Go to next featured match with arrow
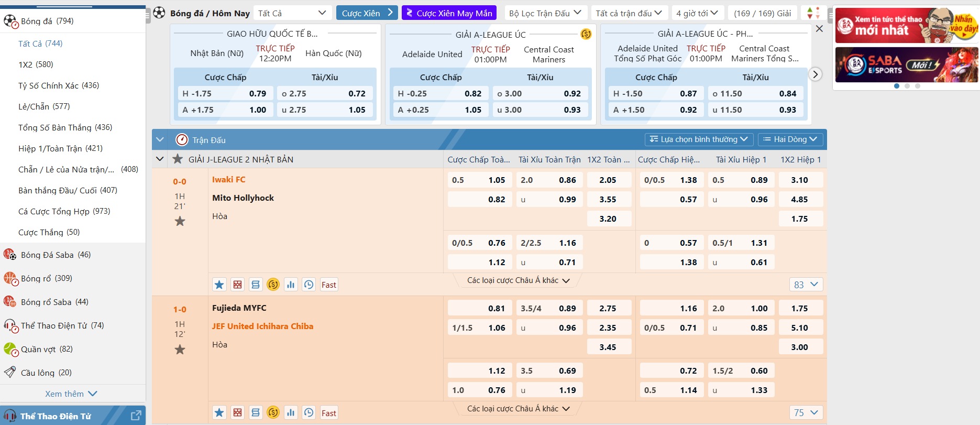The width and height of the screenshot is (980, 425). (815, 74)
